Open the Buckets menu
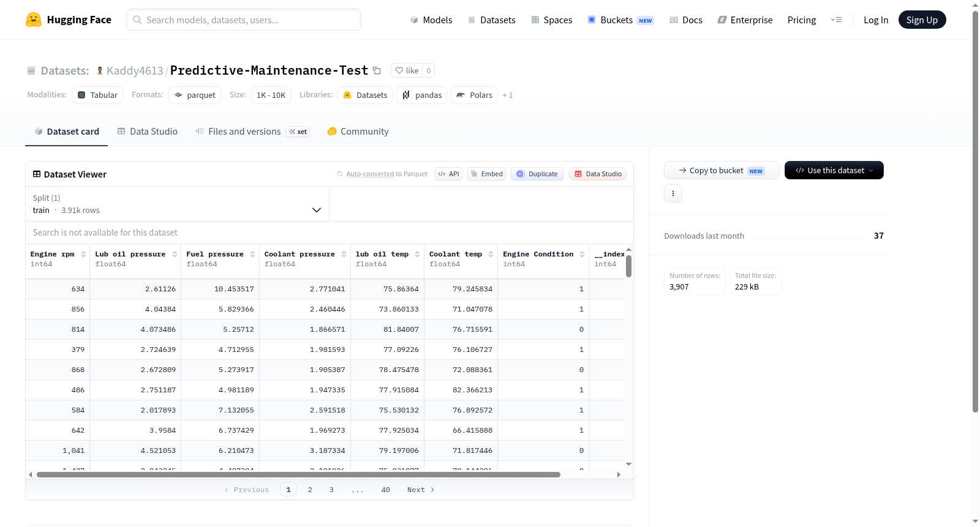 pyautogui.click(x=620, y=20)
